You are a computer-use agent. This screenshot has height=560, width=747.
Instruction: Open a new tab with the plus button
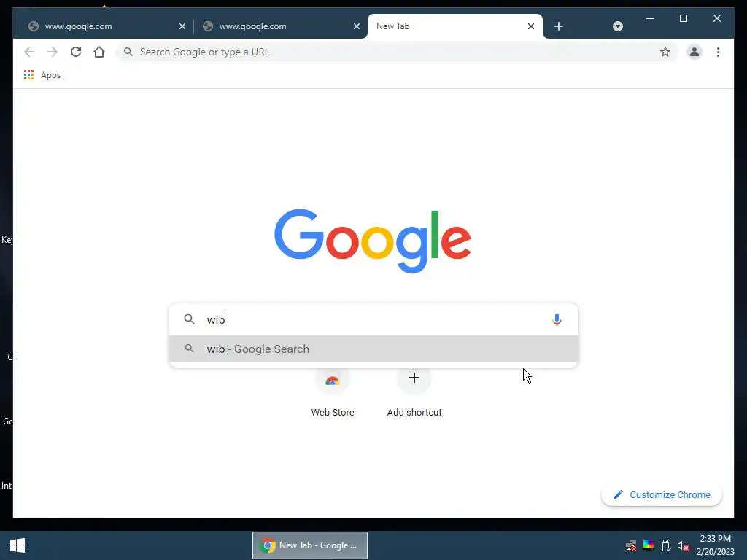[559, 26]
